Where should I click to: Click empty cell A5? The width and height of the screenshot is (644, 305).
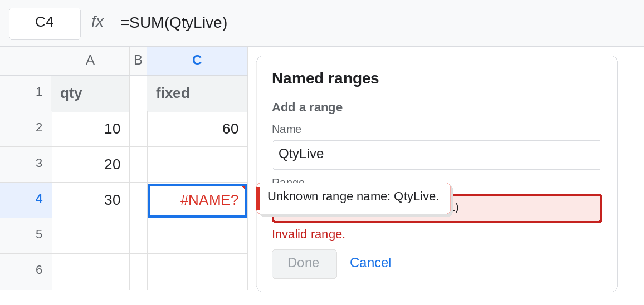point(90,235)
